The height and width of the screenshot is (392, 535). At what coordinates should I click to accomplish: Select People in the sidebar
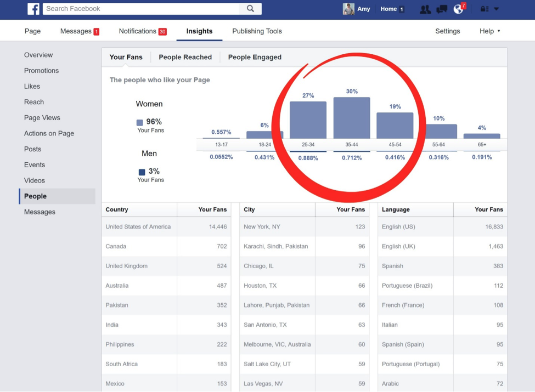click(x=57, y=196)
